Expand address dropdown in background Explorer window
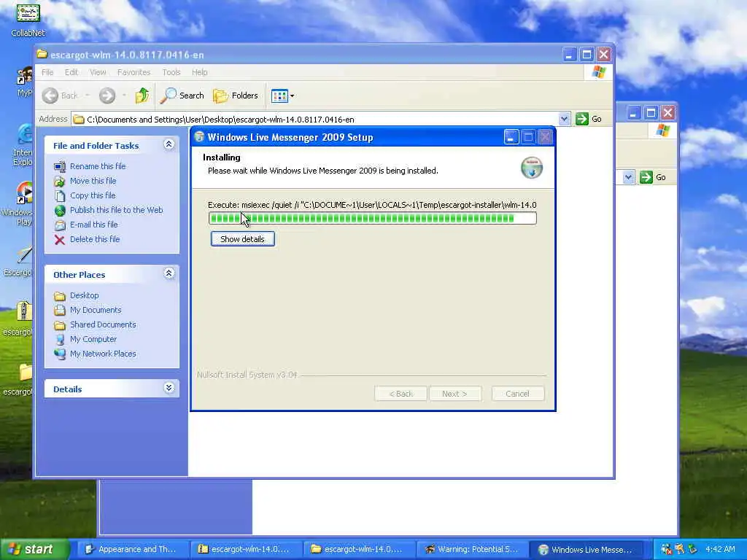Screen dimensions: 747x560 tap(628, 177)
